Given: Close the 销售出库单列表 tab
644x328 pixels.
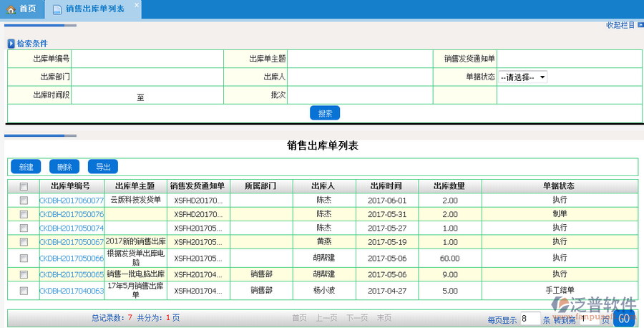Looking at the screenshot, I should click(137, 5).
